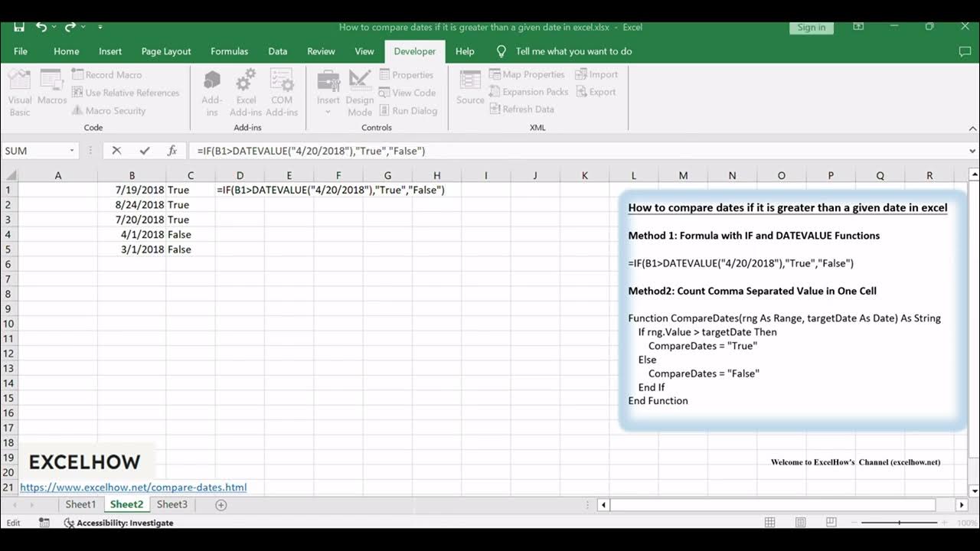Viewport: 980px width, 551px height.
Task: Click inside the formula bar
Action: tap(576, 151)
